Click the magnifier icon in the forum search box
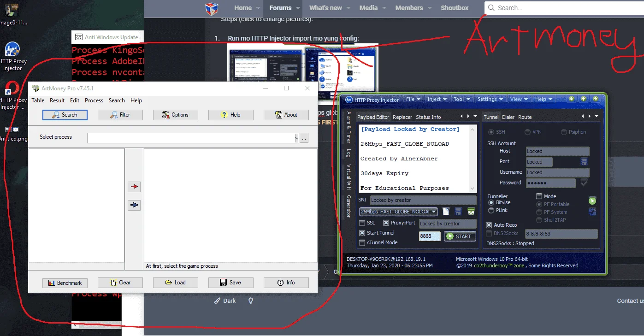Screen dimensions: 644x336 492,8
